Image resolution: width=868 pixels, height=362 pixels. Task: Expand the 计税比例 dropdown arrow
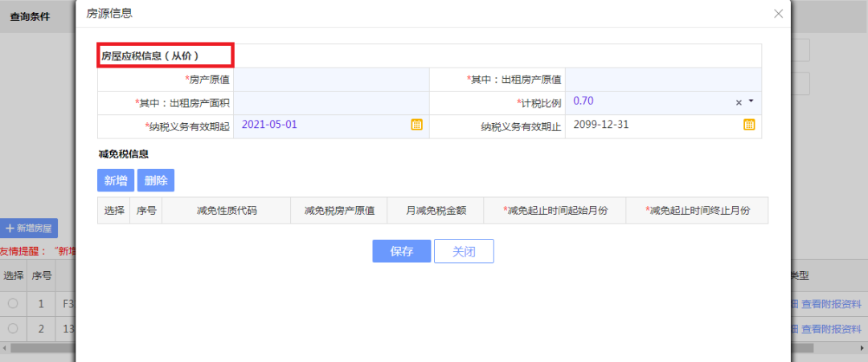tap(751, 101)
